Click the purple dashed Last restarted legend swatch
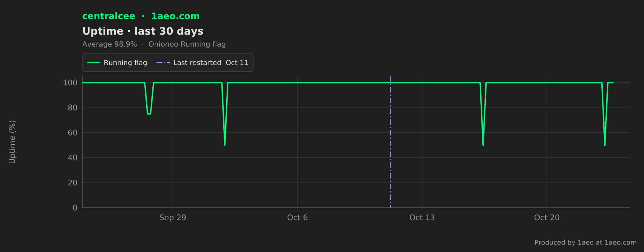The image size is (644, 252). point(163,63)
